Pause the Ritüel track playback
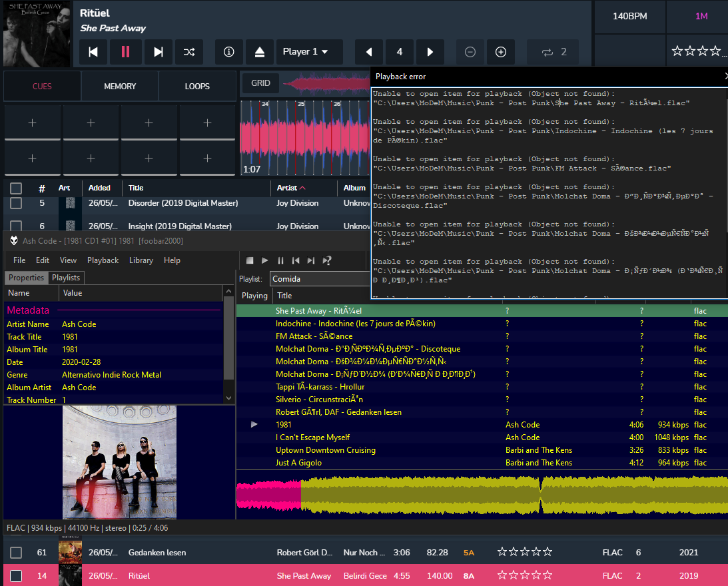Screen dimensions: 728x586 pyautogui.click(x=125, y=52)
